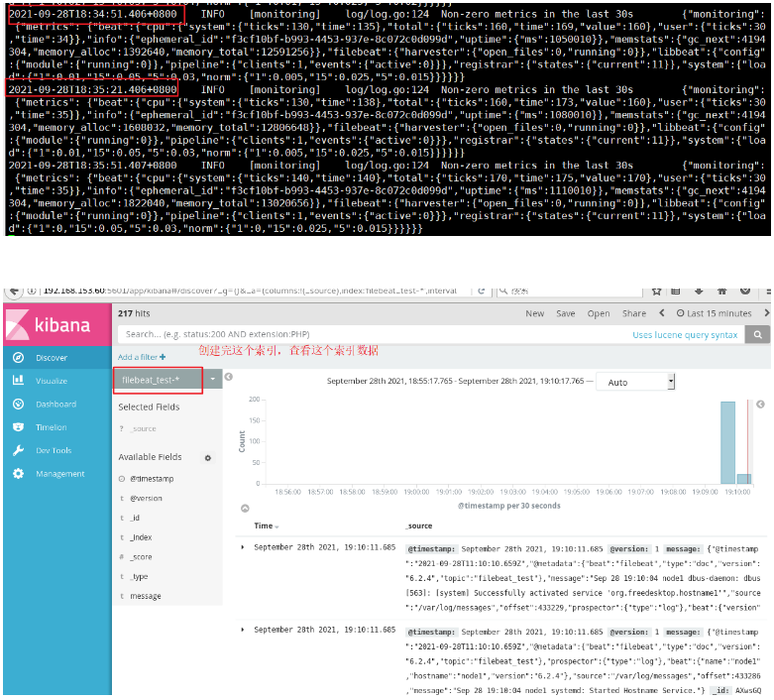The height and width of the screenshot is (700, 774).
Task: Open the Timelion icon
Action: pos(18,426)
